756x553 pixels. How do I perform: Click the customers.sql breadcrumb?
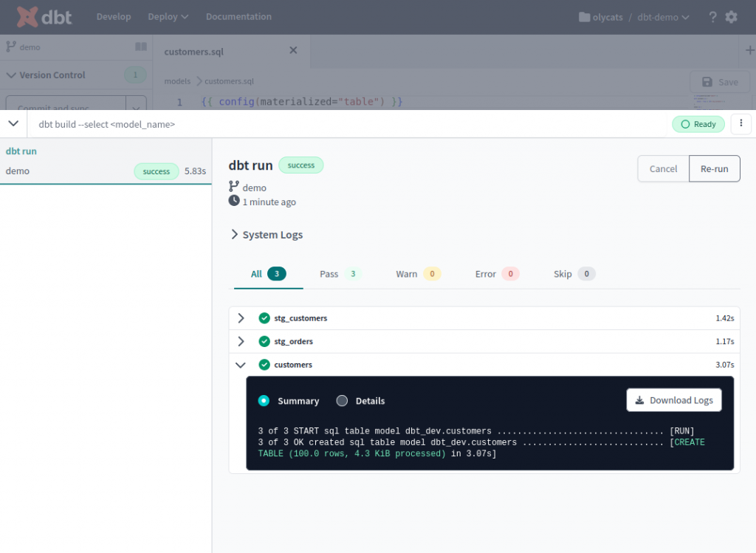[x=229, y=81]
